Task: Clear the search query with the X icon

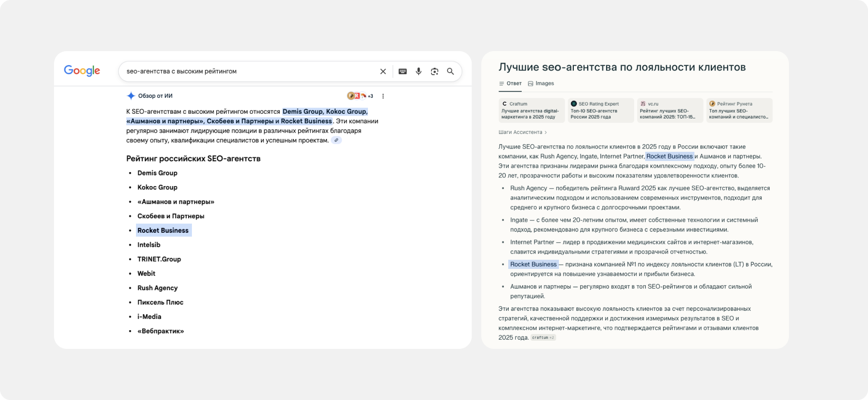Action: click(383, 71)
